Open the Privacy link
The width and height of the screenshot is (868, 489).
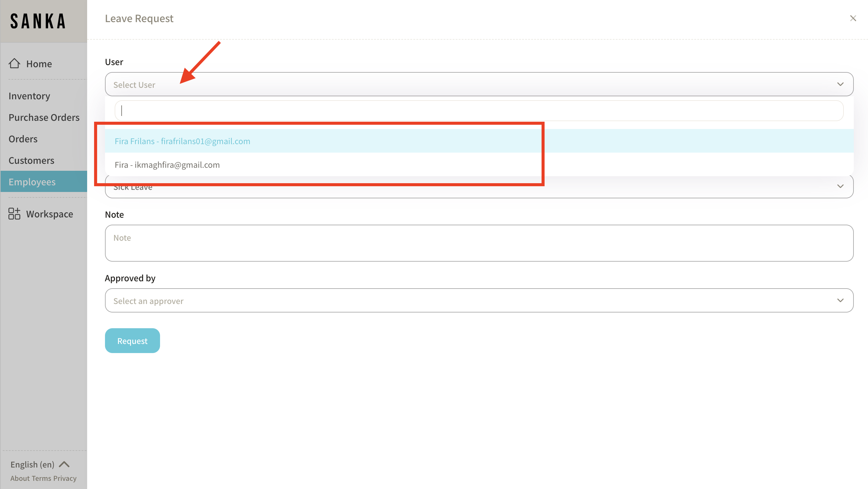click(x=65, y=478)
